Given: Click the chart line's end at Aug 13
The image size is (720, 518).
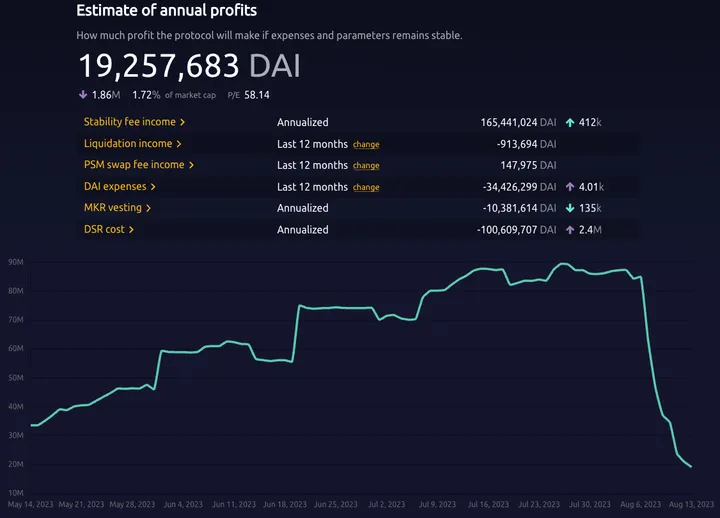Looking at the screenshot, I should [x=690, y=466].
